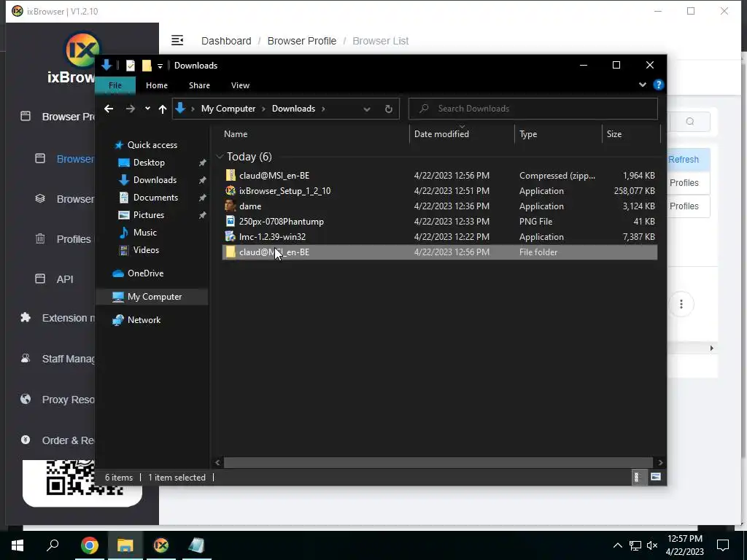The height and width of the screenshot is (560, 747).
Task: Refresh the Downloads folder view
Action: pos(388,109)
